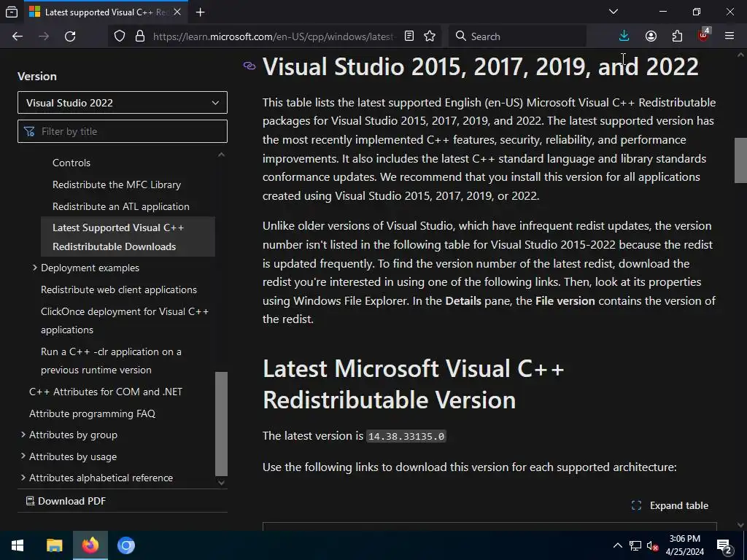Image resolution: width=747 pixels, height=560 pixels.
Task: Open Redistribute the MFC Library
Action: coord(117,184)
